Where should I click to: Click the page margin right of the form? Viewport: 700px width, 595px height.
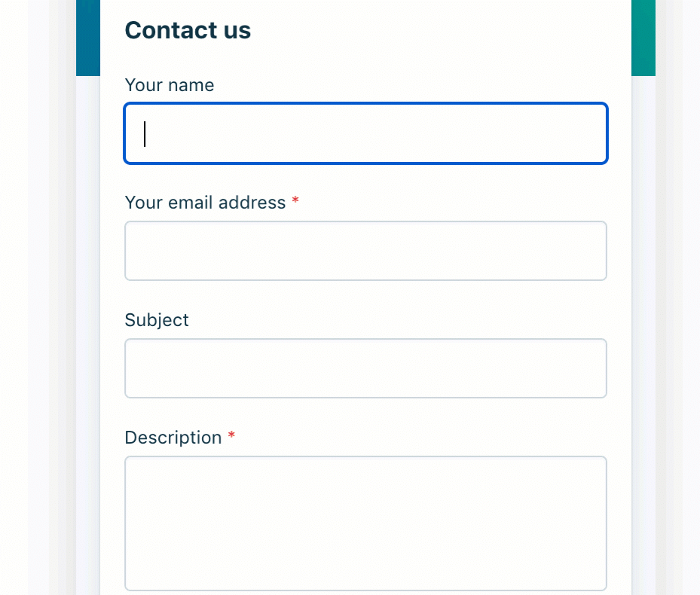678,301
